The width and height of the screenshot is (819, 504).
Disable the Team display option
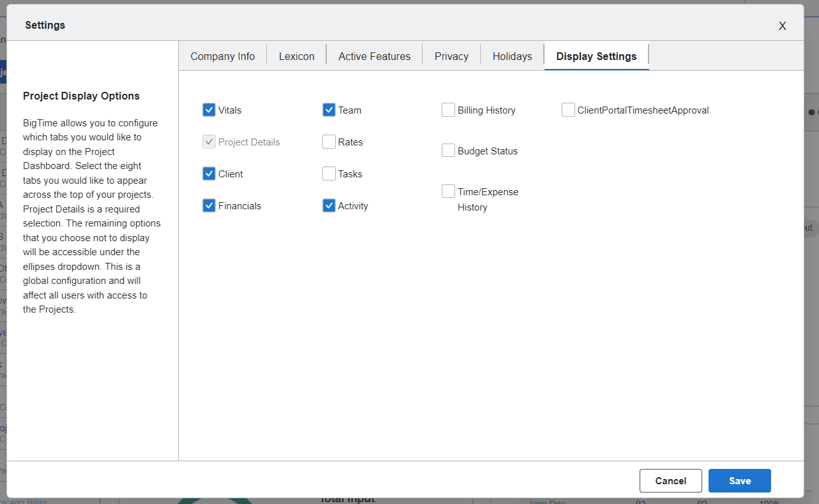coord(329,110)
